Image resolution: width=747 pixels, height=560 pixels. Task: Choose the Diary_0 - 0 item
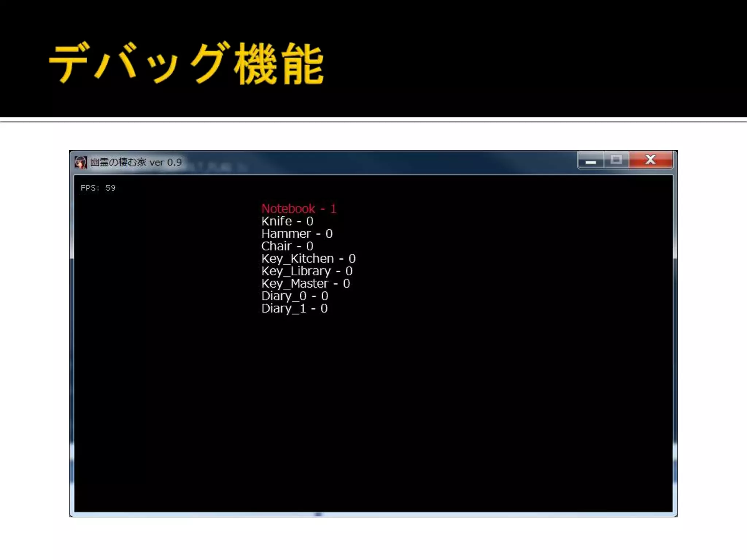(x=295, y=296)
